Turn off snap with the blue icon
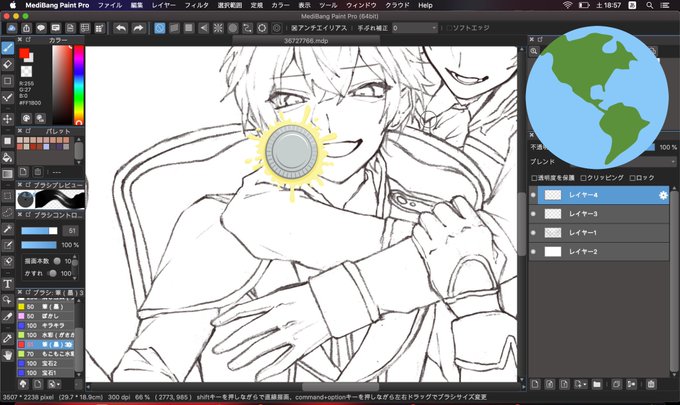The width and height of the screenshot is (680, 405). (160, 28)
